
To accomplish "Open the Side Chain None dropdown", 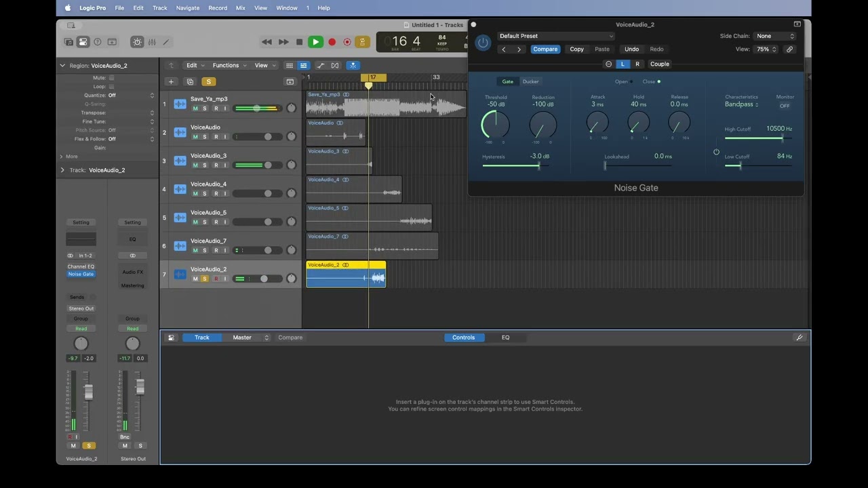I will [x=775, y=36].
